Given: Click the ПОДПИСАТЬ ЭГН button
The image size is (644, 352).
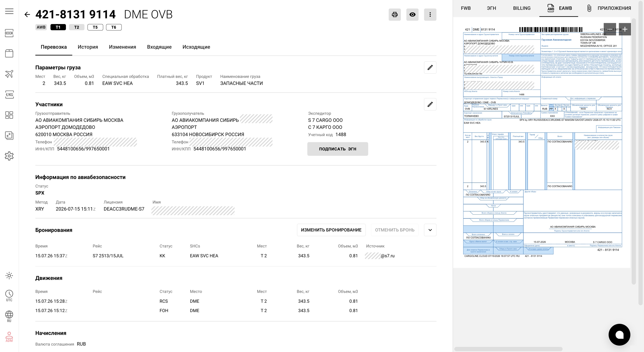Looking at the screenshot, I should pos(338,149).
